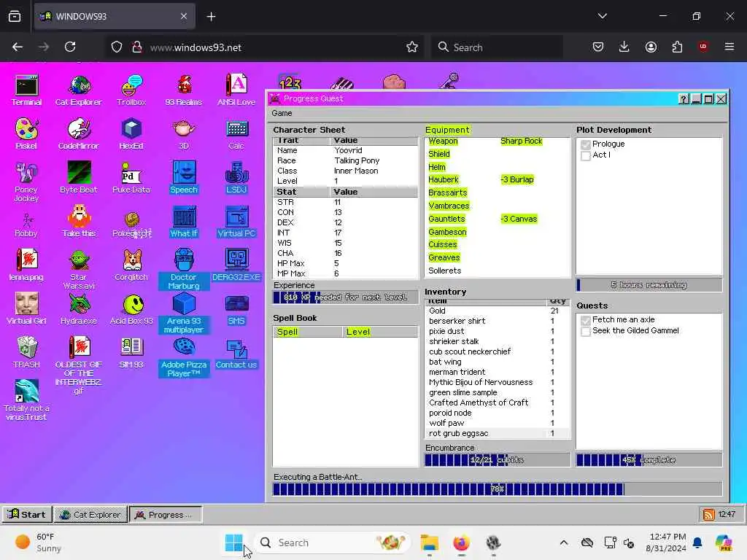
Task: Click the experience progress bar
Action: tap(345, 297)
